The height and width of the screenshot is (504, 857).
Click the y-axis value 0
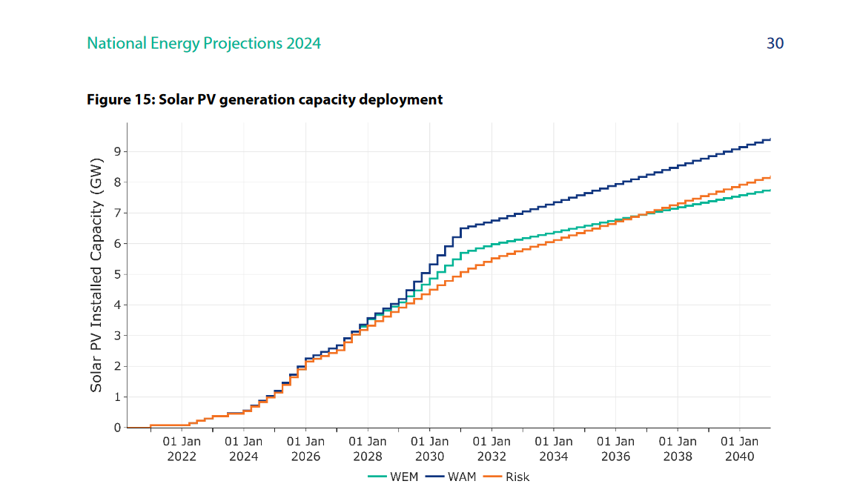118,428
